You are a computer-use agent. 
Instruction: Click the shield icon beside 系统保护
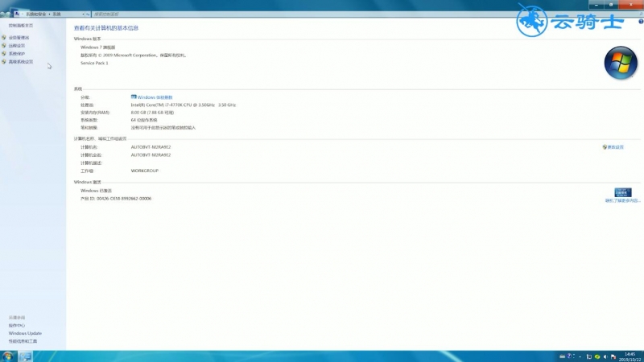(x=4, y=53)
